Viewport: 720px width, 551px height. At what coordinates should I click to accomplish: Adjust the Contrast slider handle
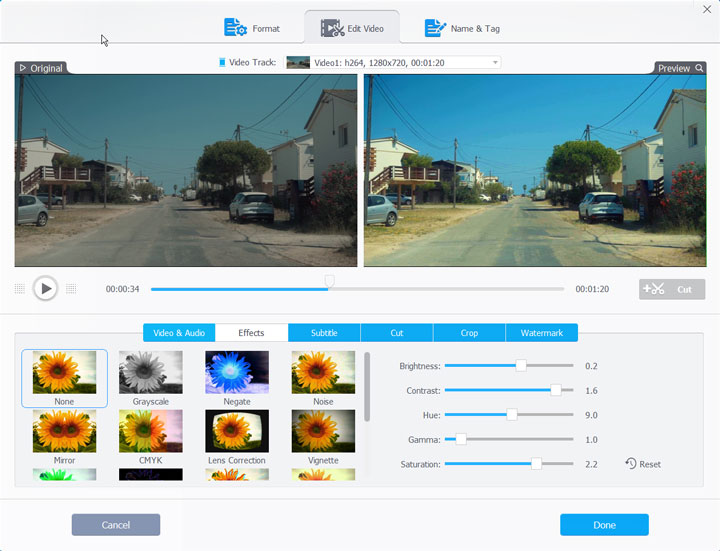[x=556, y=390]
